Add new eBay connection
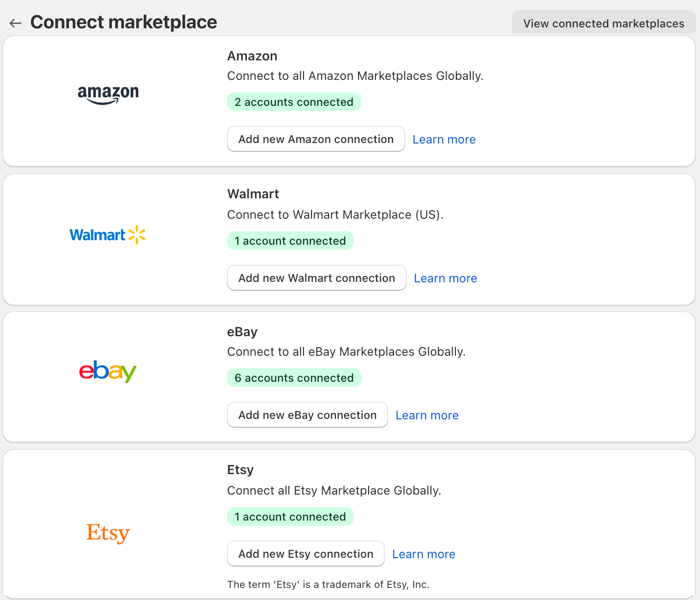 click(x=307, y=415)
